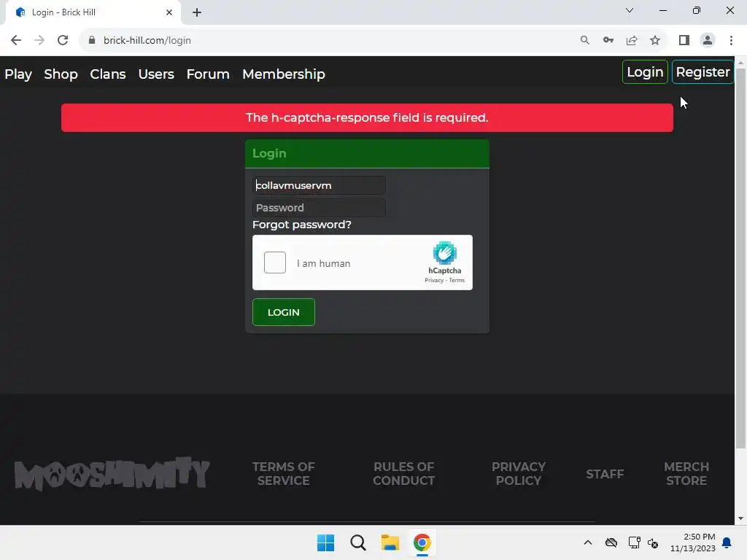This screenshot has height=560, width=747.
Task: Open a new browser tab
Action: pos(197,12)
